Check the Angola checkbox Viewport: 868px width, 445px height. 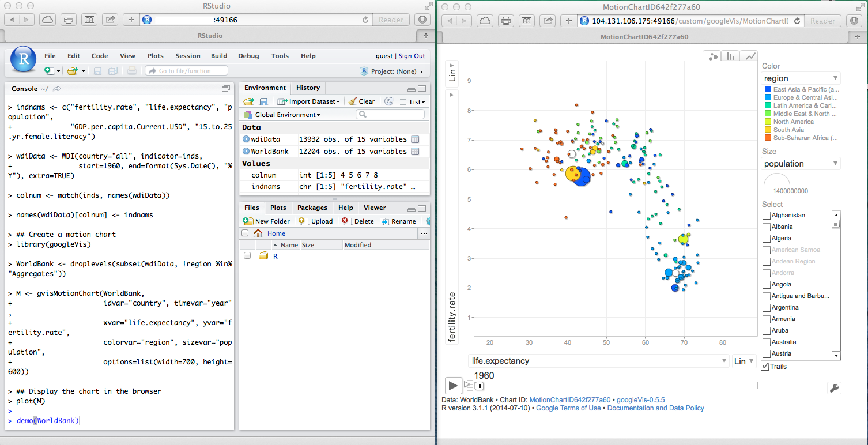point(767,284)
